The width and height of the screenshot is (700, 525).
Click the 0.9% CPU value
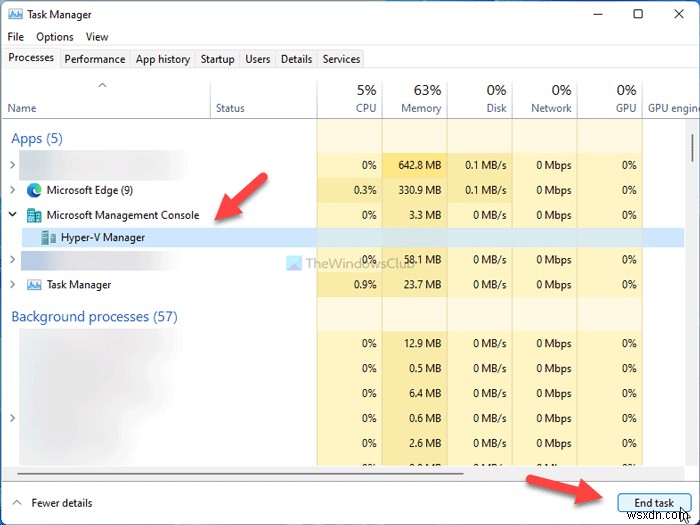pos(365,284)
